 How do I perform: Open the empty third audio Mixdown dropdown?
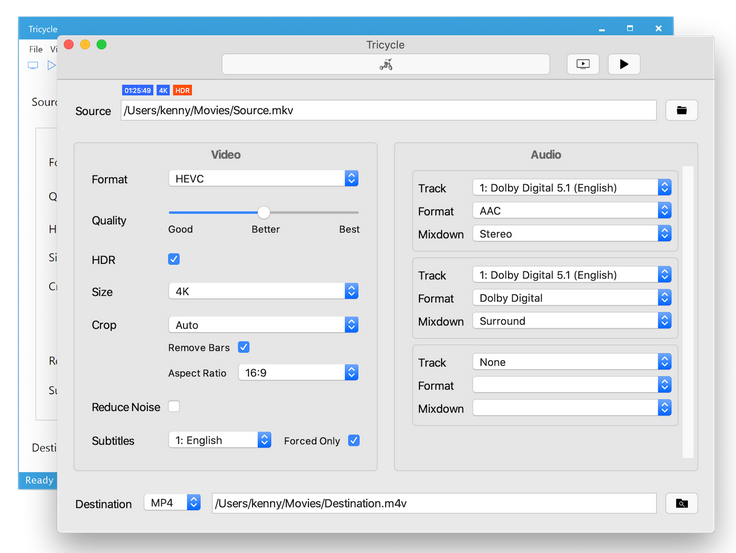click(572, 408)
